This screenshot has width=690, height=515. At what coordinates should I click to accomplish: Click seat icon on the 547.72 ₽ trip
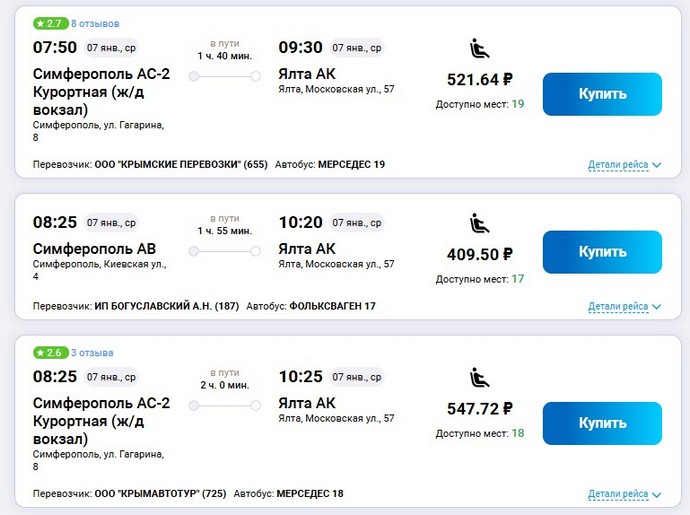(479, 377)
